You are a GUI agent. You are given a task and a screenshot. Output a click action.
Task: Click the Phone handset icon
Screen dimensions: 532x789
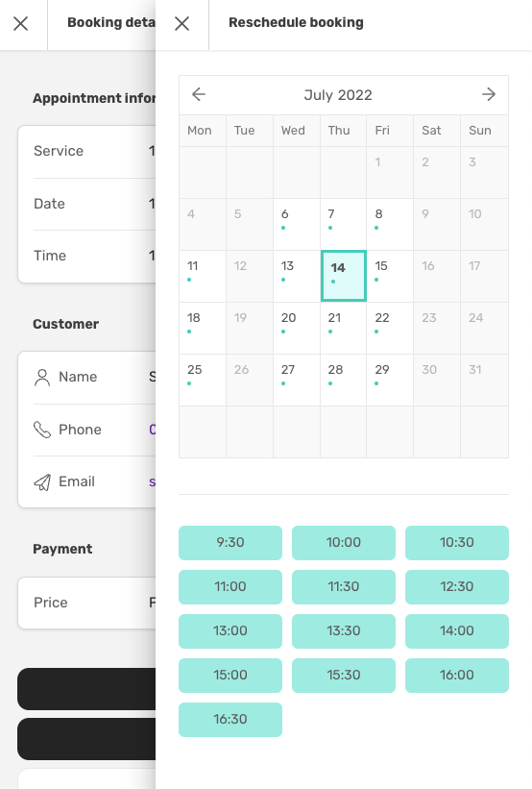[x=42, y=430]
